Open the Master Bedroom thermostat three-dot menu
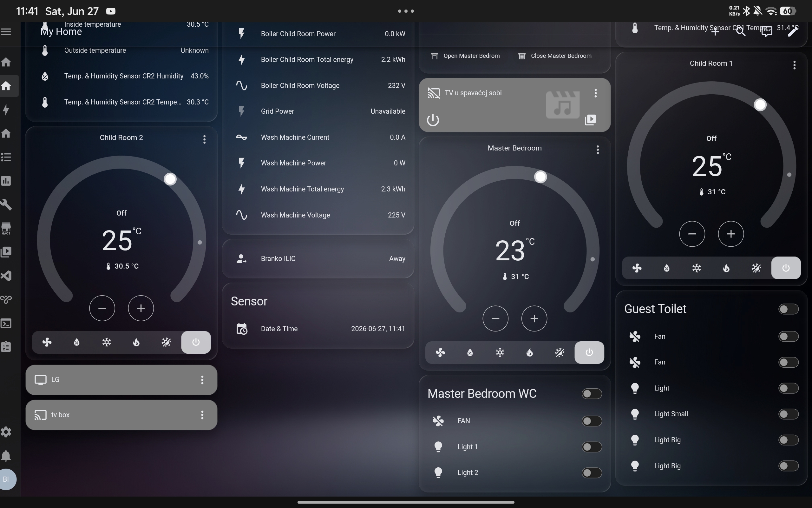Screen dimensions: 812x508 click(598, 150)
